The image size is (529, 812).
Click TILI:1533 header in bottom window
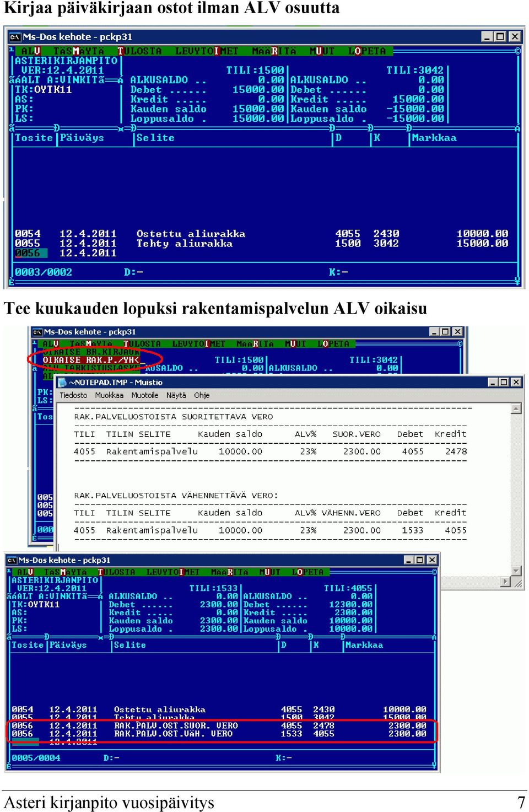(213, 588)
